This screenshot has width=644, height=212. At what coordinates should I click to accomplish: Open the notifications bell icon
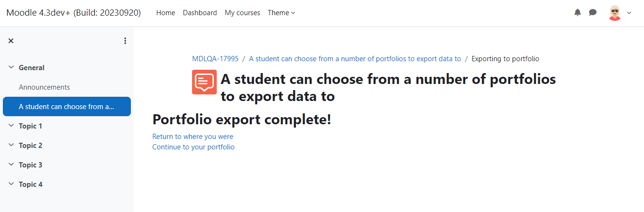577,13
